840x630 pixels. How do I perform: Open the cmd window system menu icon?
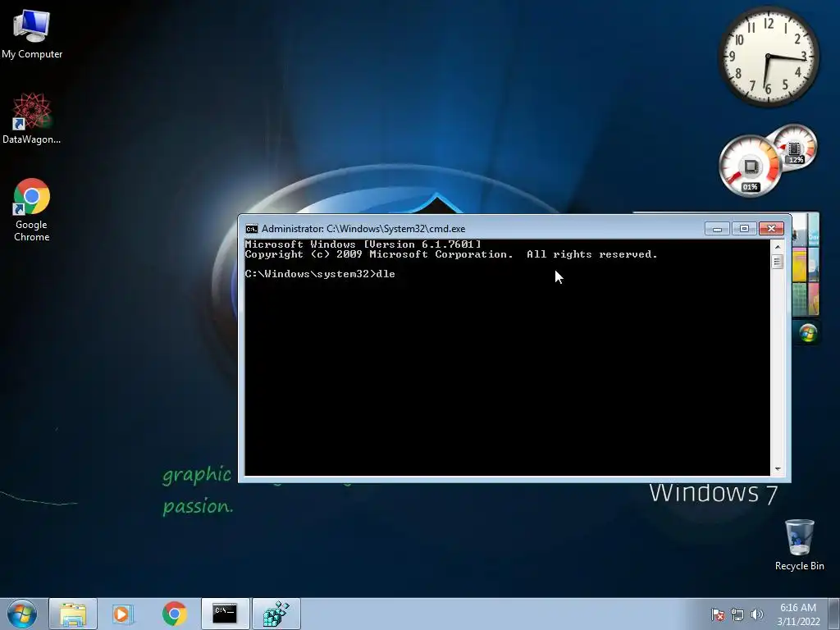click(251, 229)
